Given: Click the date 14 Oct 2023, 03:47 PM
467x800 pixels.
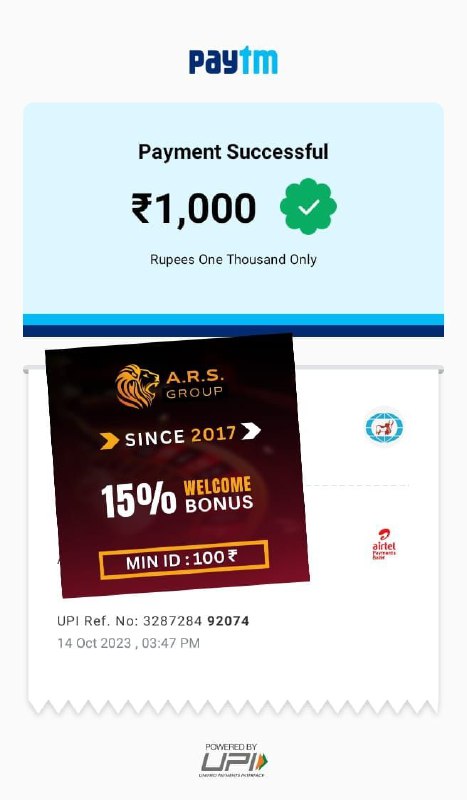Looking at the screenshot, I should (x=129, y=643).
